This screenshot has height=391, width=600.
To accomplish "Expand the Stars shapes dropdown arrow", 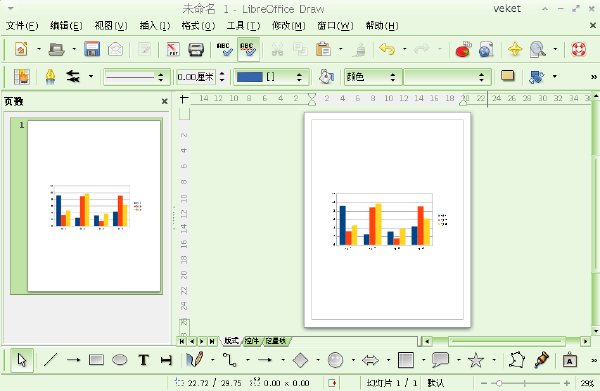I will [494, 360].
